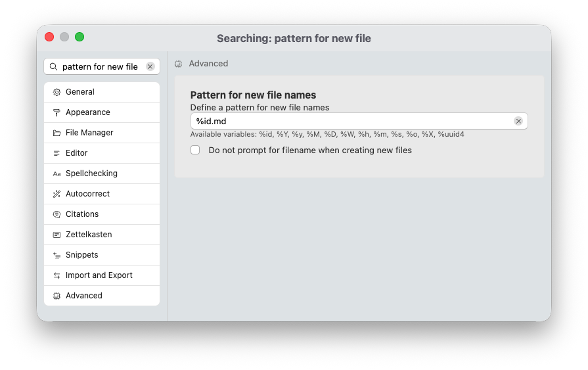Go to Editor tab label
The image size is (588, 370).
click(x=76, y=152)
